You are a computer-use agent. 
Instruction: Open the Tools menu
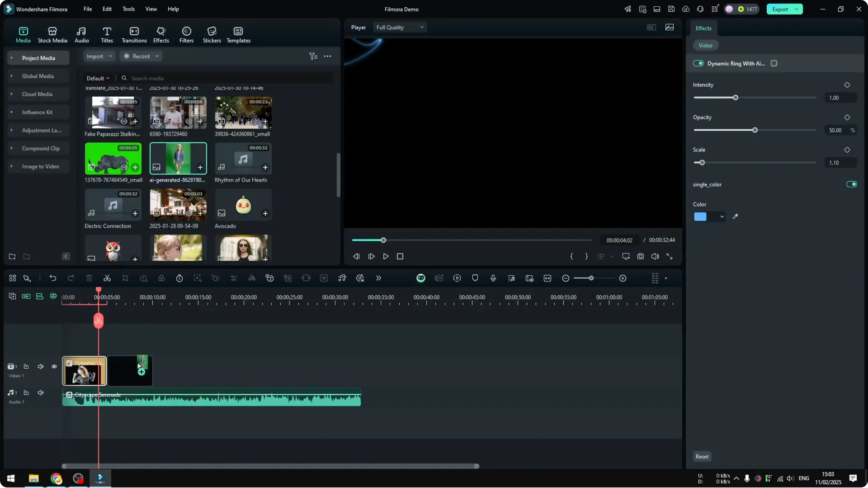coord(128,9)
